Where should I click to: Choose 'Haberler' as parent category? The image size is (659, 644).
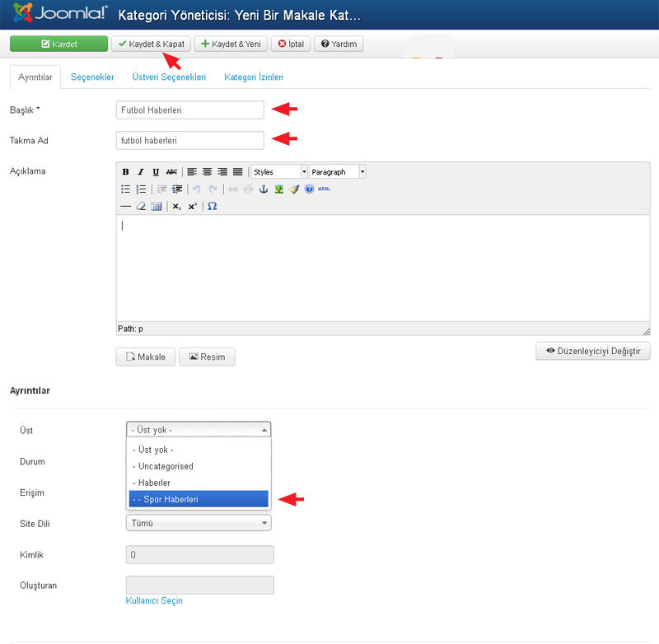[x=199, y=483]
